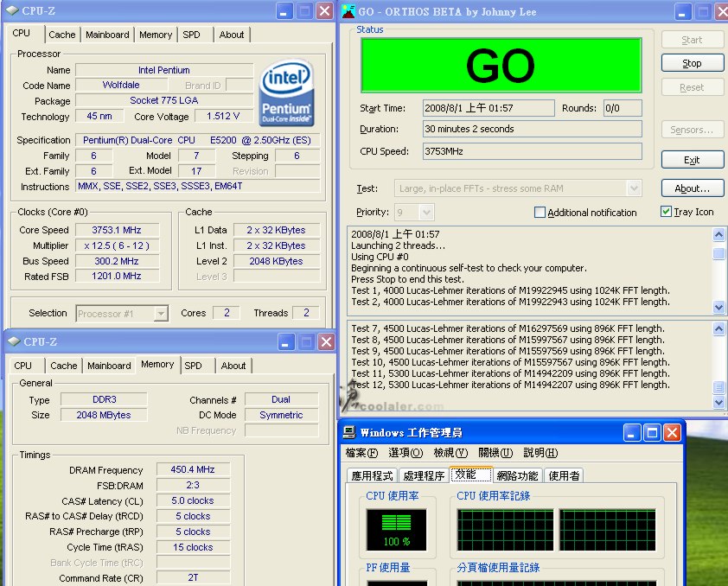Minimize the ORTHOS window
728x586 pixels.
coord(682,11)
